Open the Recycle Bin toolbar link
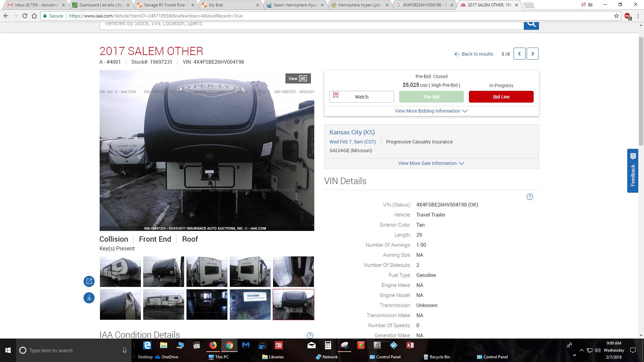 click(437, 357)
